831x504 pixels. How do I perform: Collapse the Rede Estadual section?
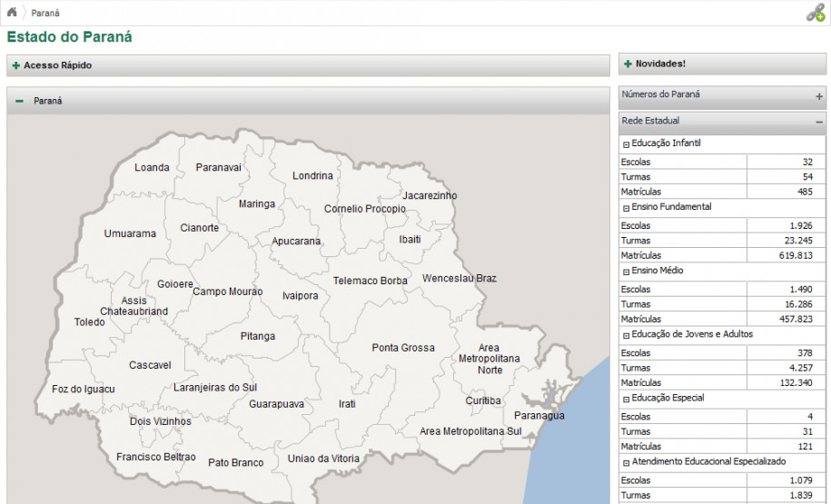click(x=818, y=122)
